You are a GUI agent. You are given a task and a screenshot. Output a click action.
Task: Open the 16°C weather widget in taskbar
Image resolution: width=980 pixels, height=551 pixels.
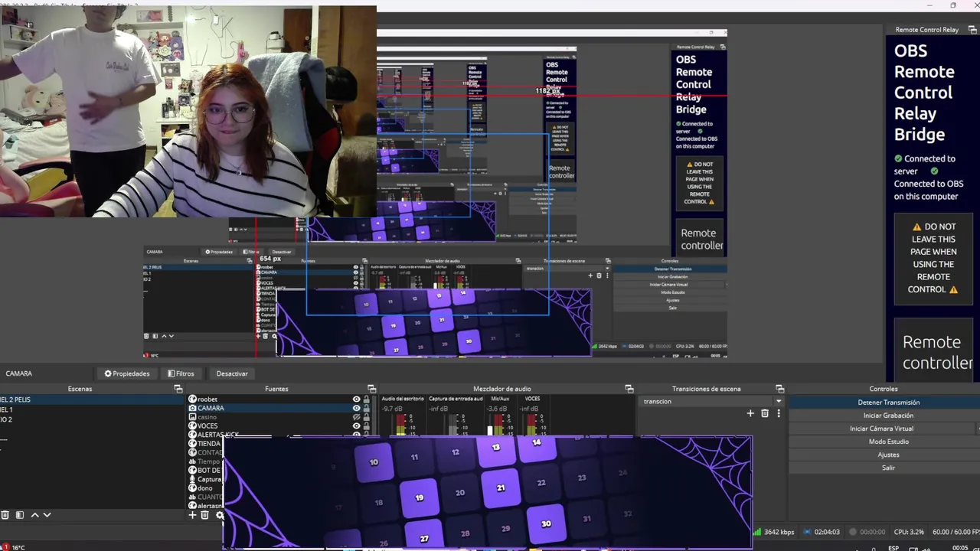click(14, 548)
